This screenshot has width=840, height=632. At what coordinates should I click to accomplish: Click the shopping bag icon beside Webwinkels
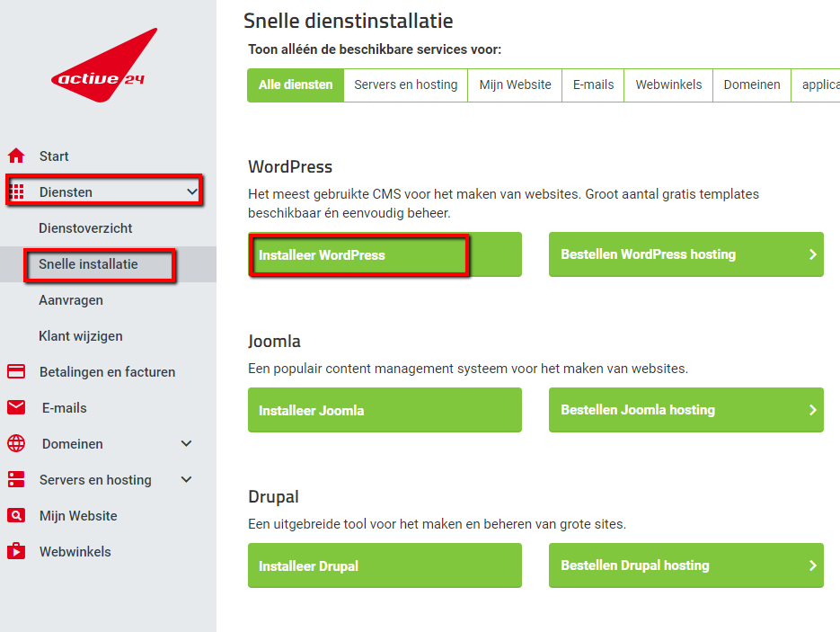pyautogui.click(x=16, y=551)
